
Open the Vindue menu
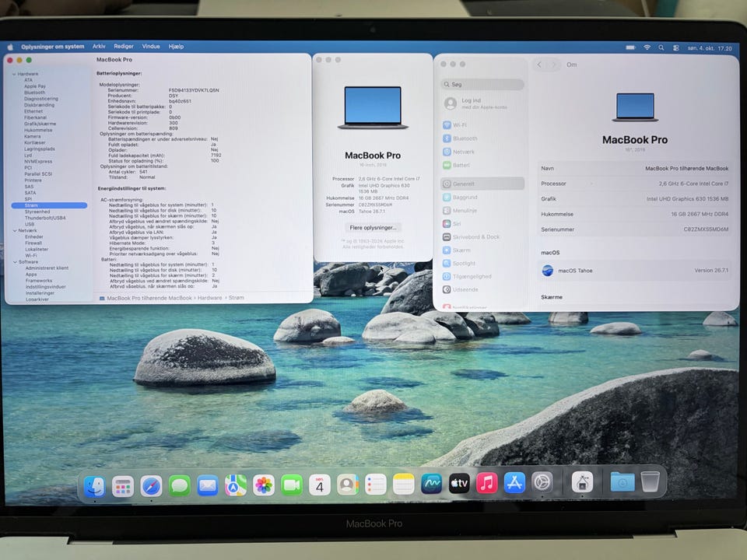click(151, 46)
